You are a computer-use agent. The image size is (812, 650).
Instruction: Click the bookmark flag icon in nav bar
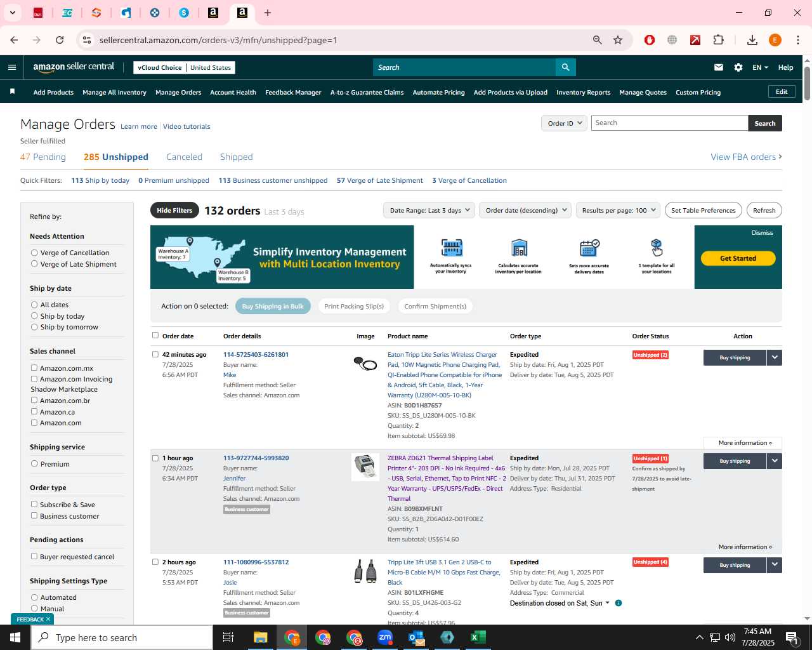click(x=12, y=92)
